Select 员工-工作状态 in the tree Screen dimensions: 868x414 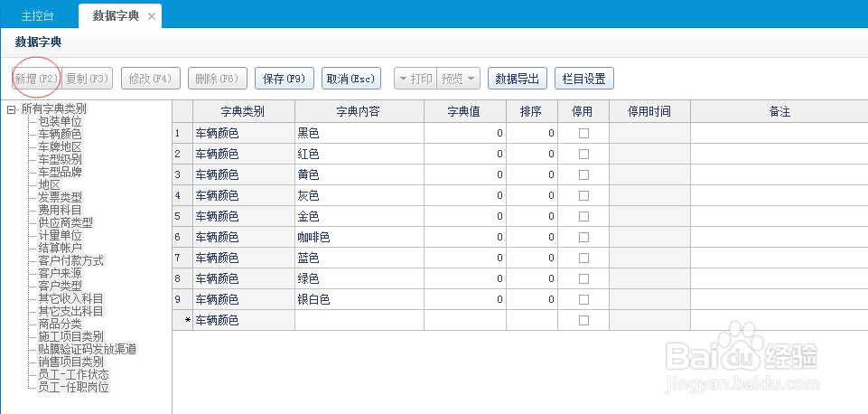74,374
